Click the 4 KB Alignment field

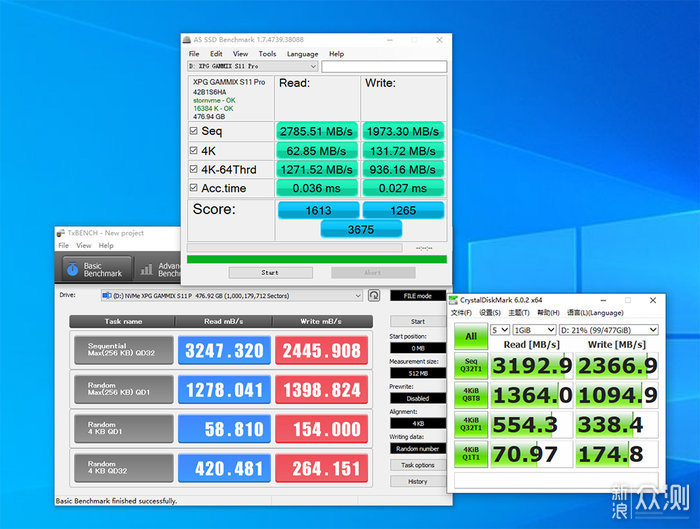click(x=418, y=423)
